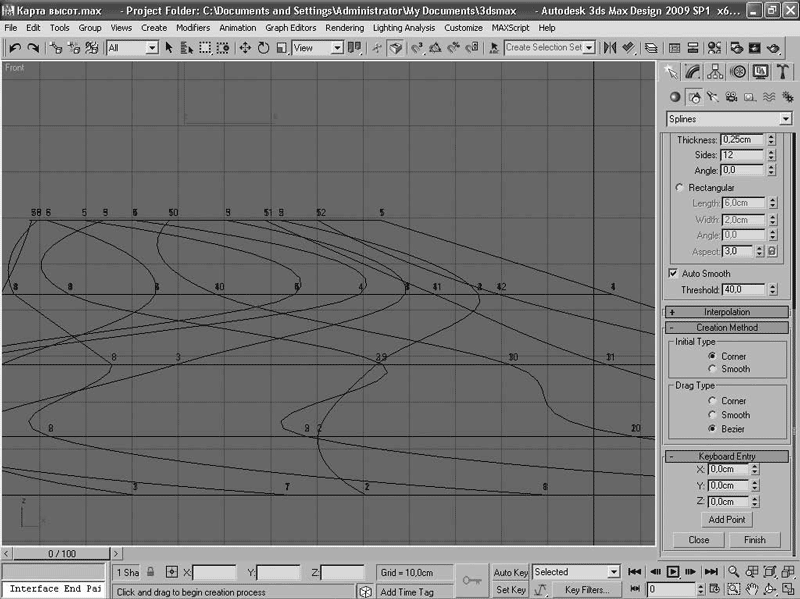
Task: Open the Modifiers menu
Action: (193, 28)
